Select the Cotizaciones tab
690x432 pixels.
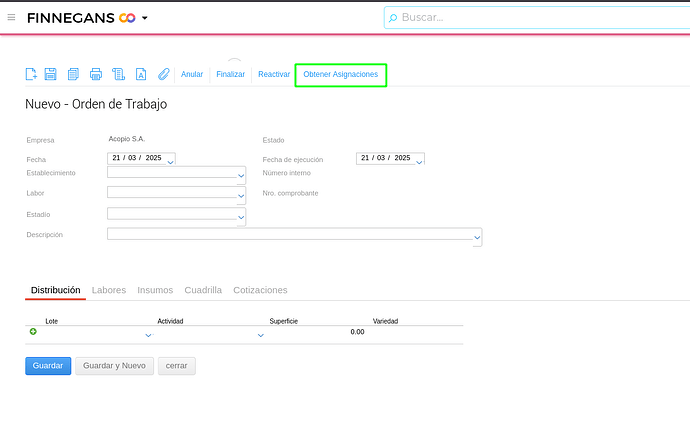tap(260, 290)
